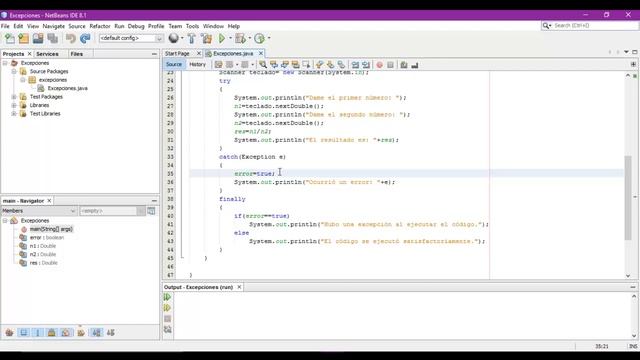The width and height of the screenshot is (640, 360).
Task: Select the res : Double field in Navigator
Action: coord(43,263)
